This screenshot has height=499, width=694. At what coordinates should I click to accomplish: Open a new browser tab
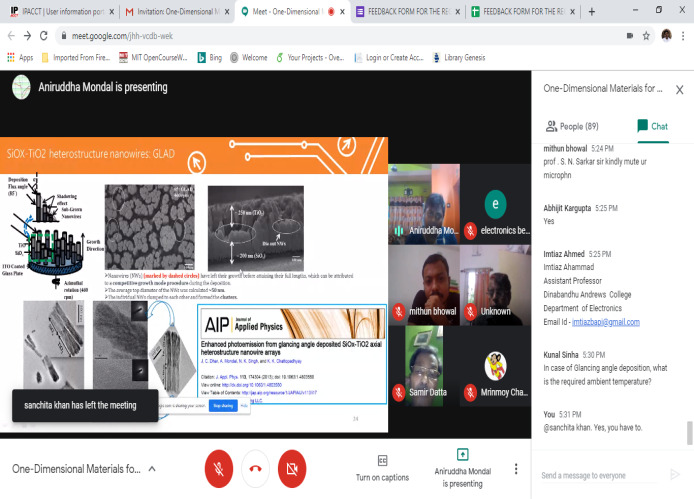[x=591, y=12]
